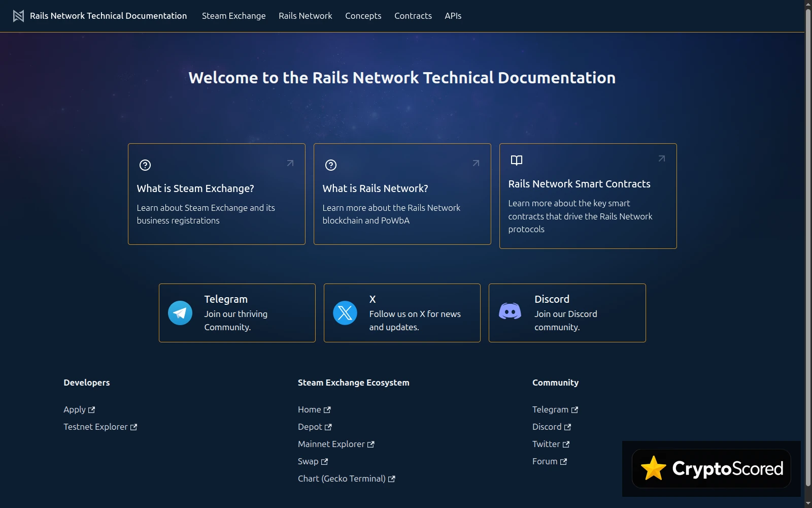Click the Telegram paper plane icon

pyautogui.click(x=180, y=313)
